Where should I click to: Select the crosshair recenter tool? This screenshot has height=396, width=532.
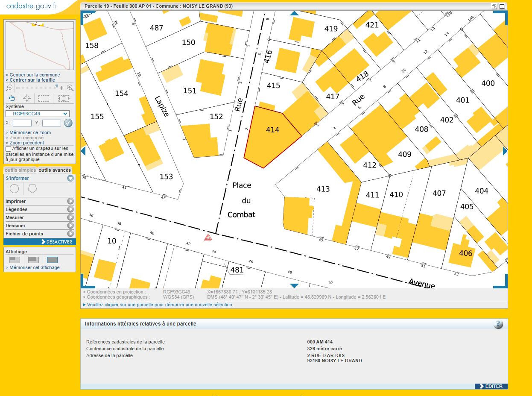27,98
